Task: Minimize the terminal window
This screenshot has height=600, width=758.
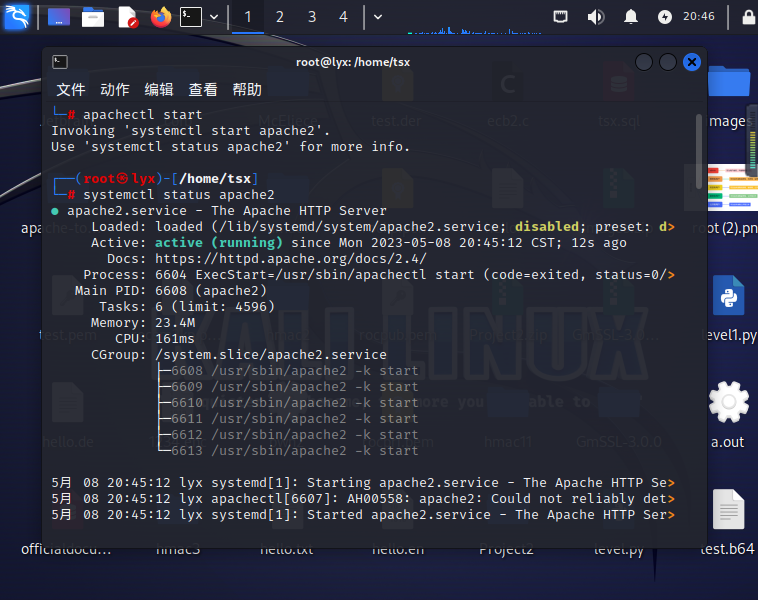Action: coord(644,62)
